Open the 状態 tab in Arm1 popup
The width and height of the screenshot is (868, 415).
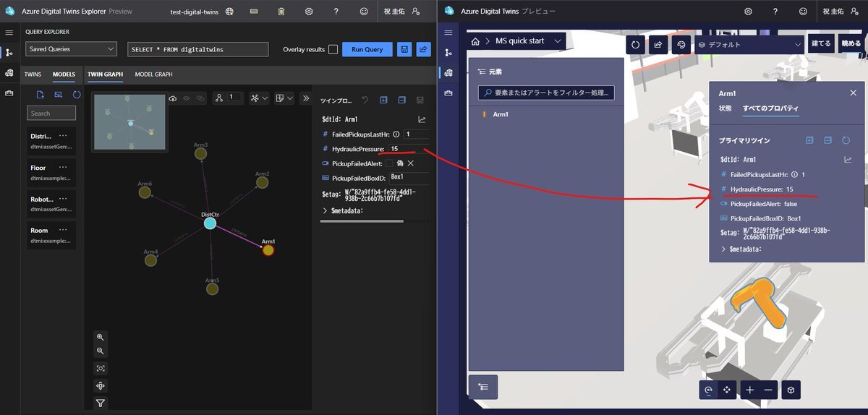725,108
